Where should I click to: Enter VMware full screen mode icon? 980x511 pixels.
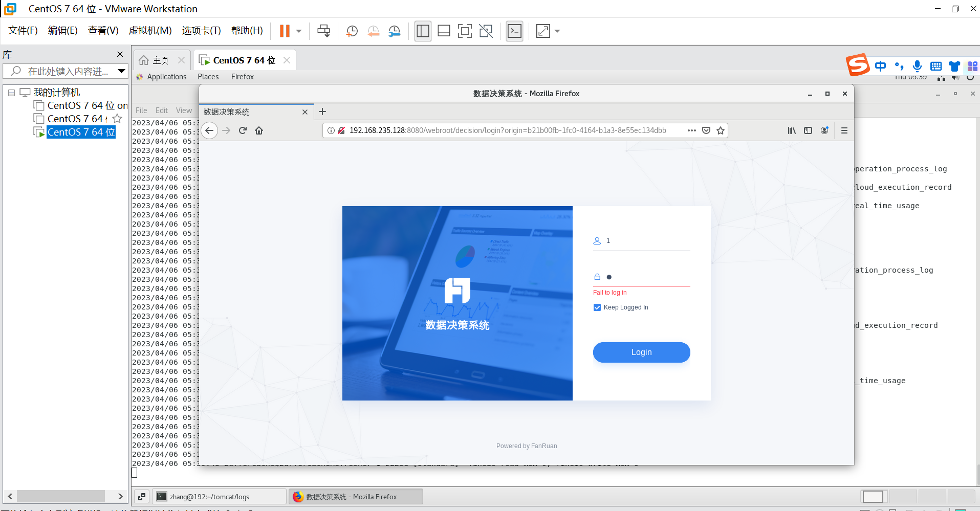coord(465,31)
